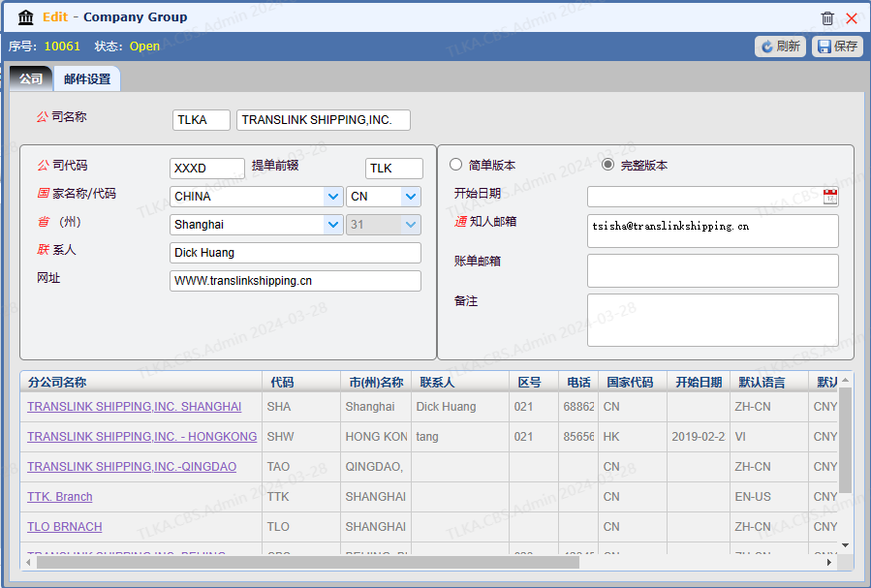Viewport: 871px width, 588px height.
Task: Click the SHA code cell
Action: click(x=301, y=407)
